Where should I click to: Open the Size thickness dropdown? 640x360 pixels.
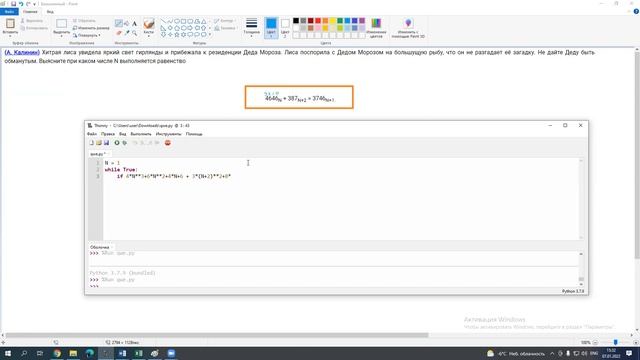pos(251,28)
